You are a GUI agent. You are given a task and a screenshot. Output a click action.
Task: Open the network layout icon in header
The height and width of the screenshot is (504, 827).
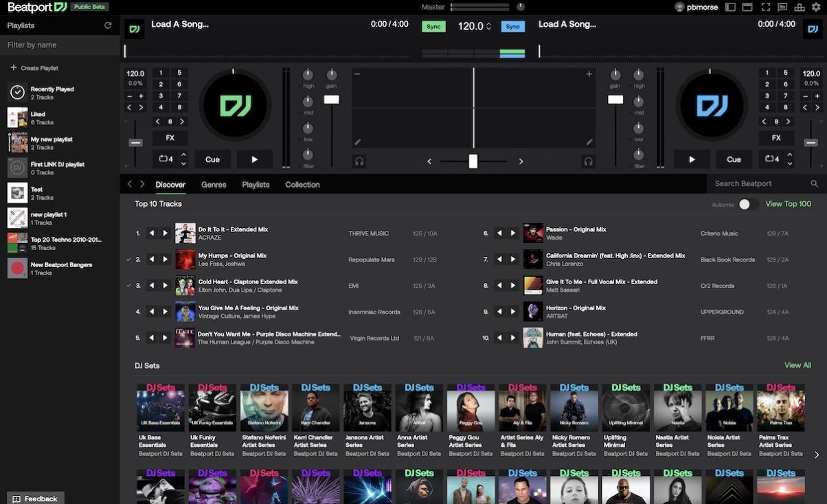(799, 7)
